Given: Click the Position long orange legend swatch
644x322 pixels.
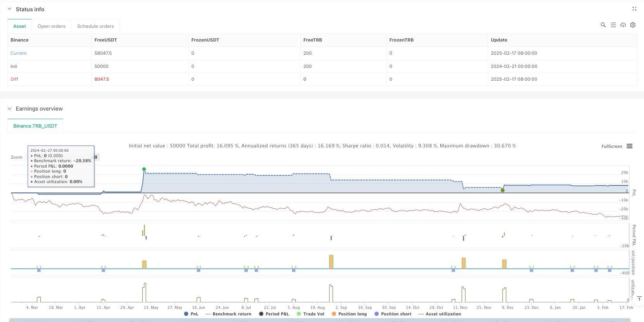Looking at the screenshot, I should coord(334,314).
